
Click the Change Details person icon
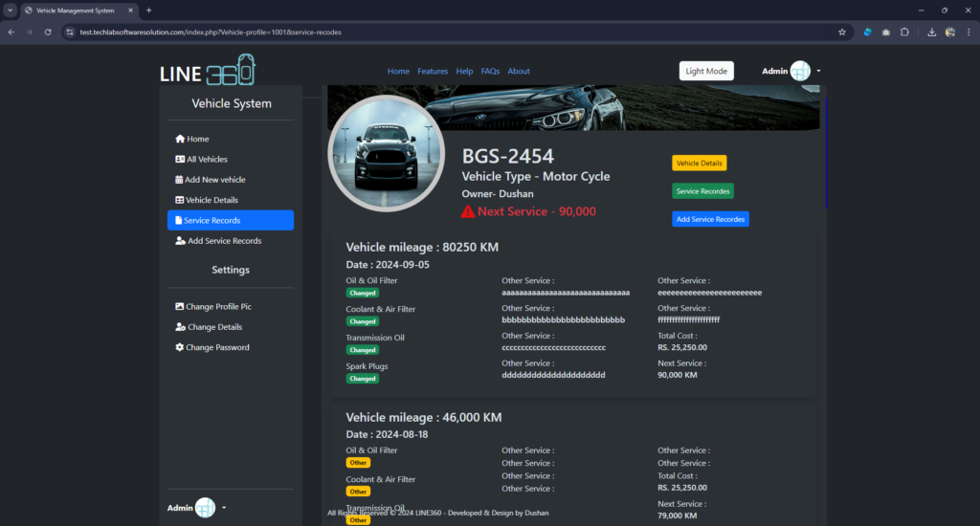pos(181,327)
